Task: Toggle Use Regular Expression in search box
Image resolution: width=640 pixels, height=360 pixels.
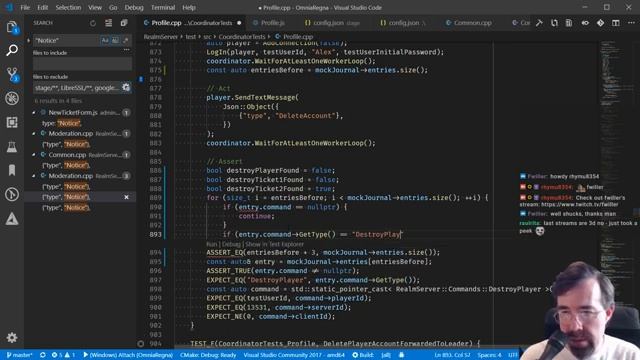Action: click(125, 40)
